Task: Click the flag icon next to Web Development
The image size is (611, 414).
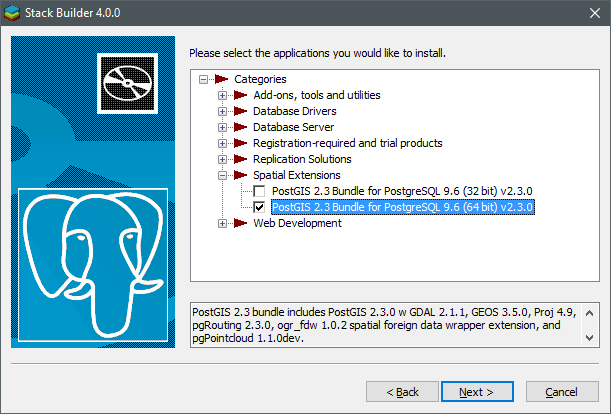Action: (240, 223)
